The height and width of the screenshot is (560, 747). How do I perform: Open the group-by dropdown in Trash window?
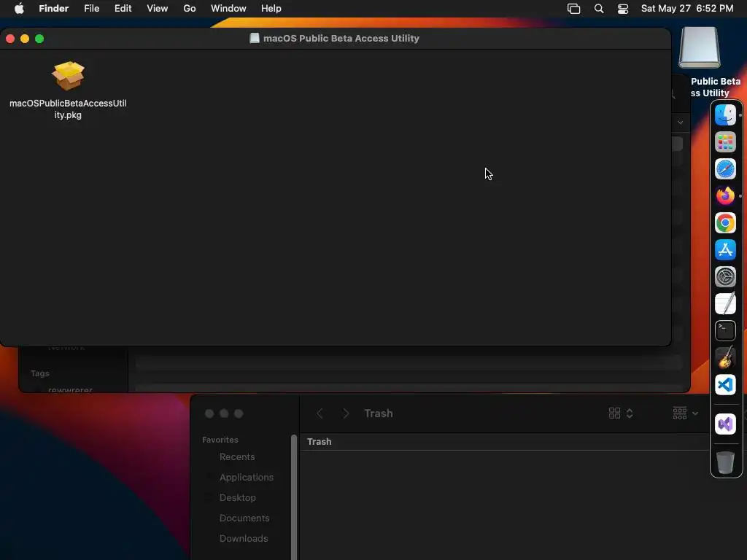pyautogui.click(x=685, y=413)
